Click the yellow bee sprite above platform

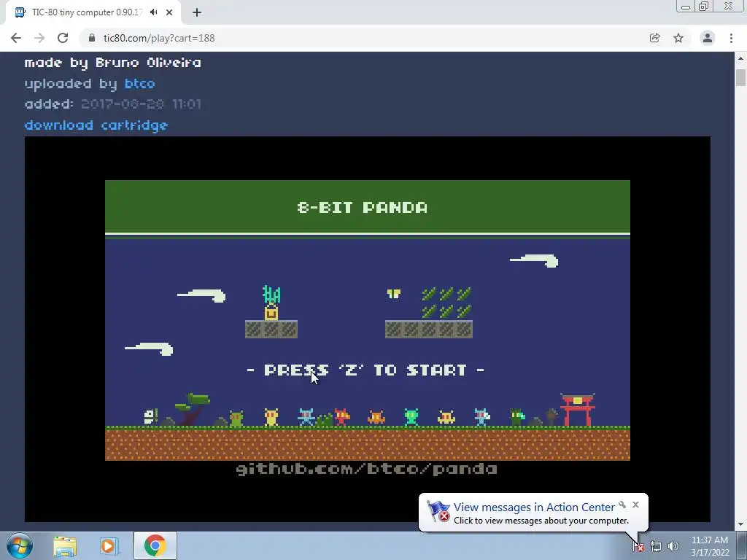point(393,294)
